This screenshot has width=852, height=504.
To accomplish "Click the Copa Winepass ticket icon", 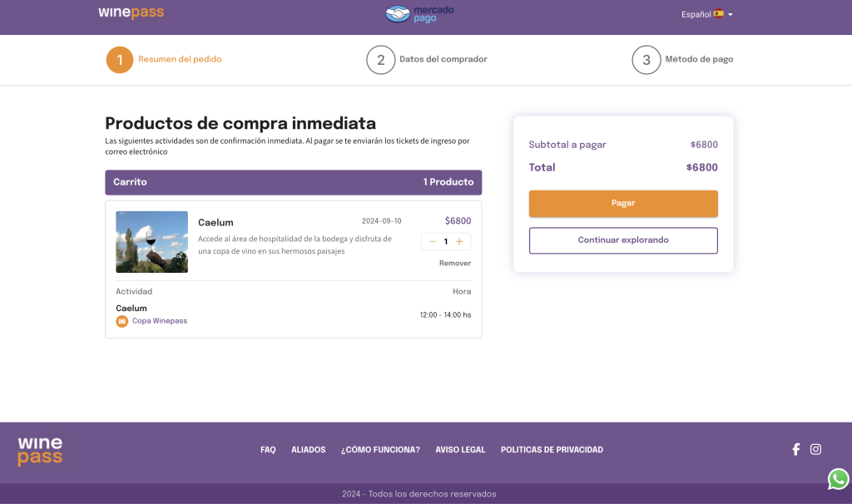I will [121, 321].
